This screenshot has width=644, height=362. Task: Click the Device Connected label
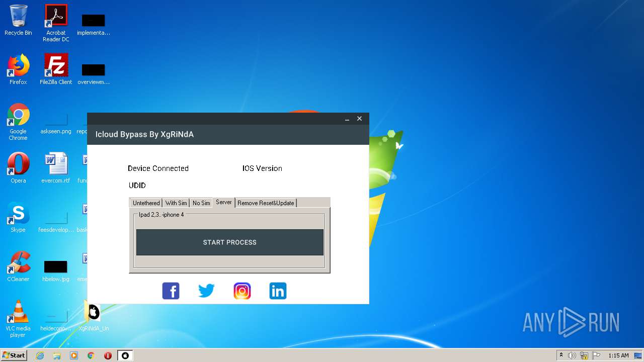click(x=158, y=168)
